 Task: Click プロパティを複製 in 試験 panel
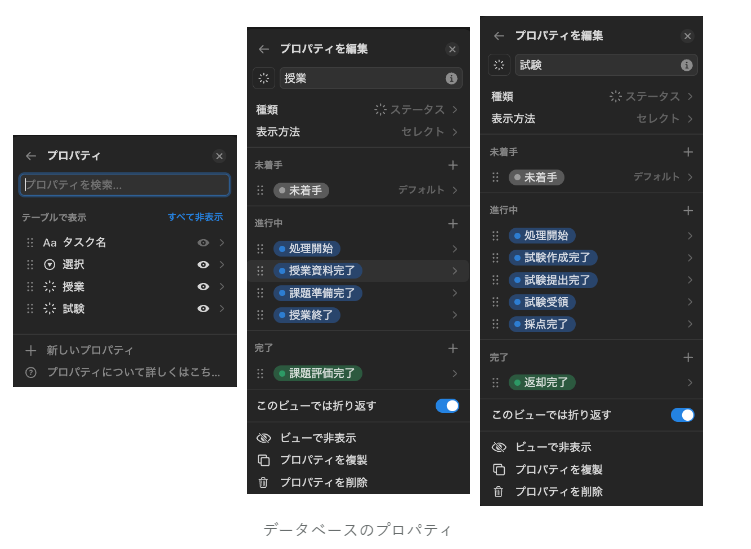(x=592, y=469)
